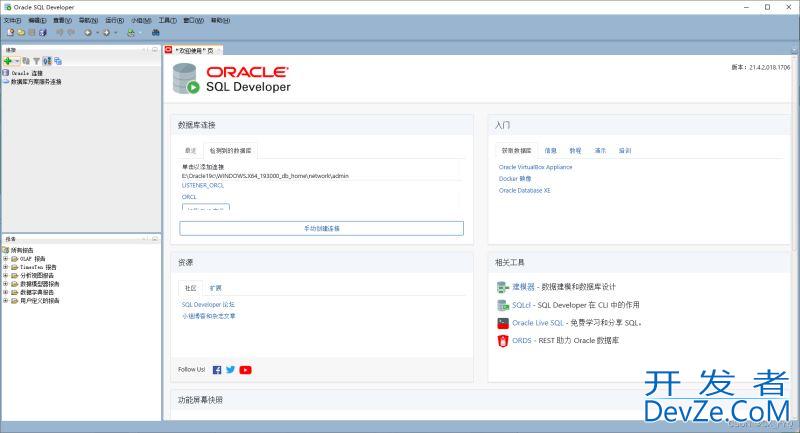Expand the 用户定义的报告 tree node

[x=6, y=300]
